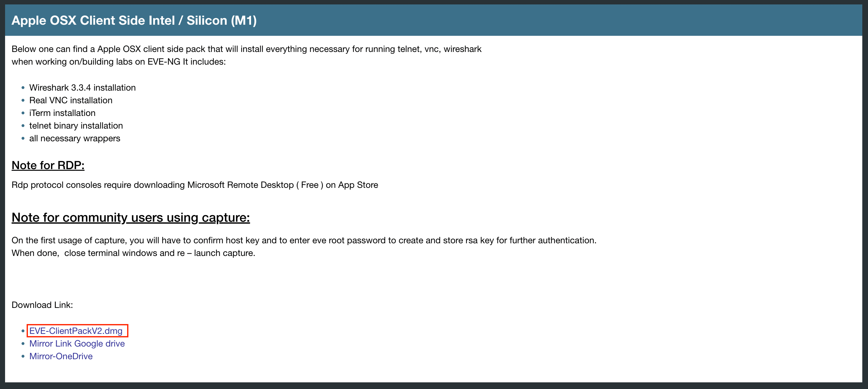
Task: Click the Apple OSX Client Side header title
Action: [134, 21]
